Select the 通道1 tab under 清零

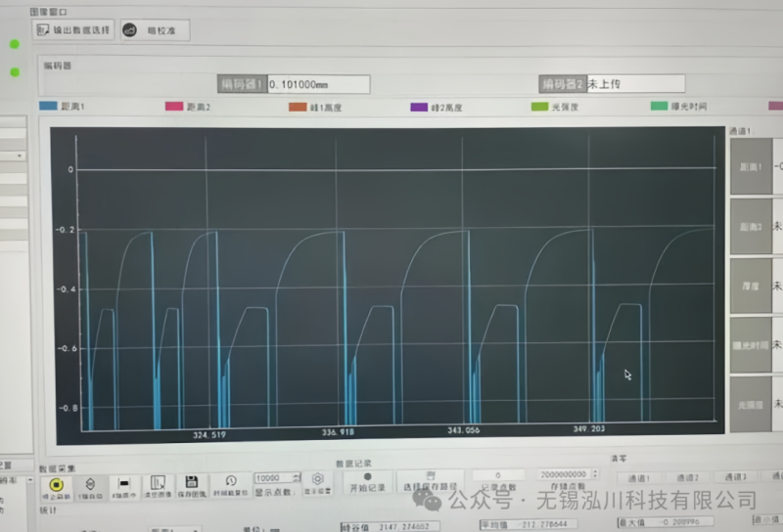[x=638, y=477]
